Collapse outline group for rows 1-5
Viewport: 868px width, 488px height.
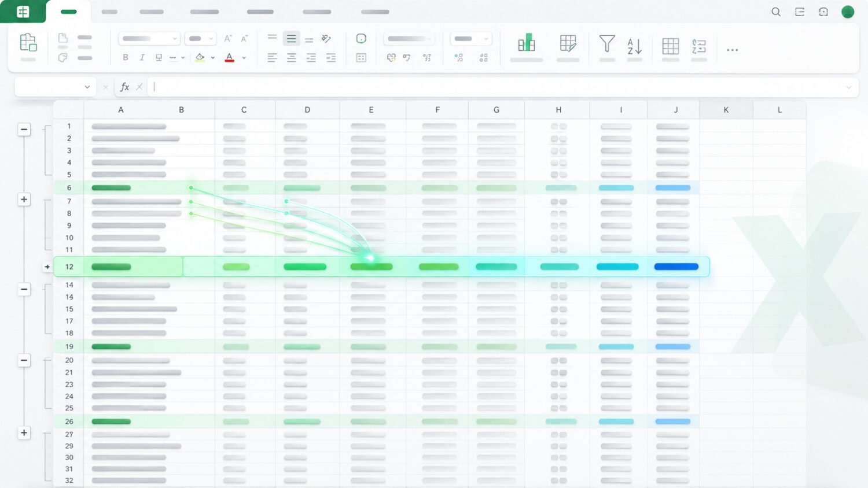point(24,130)
